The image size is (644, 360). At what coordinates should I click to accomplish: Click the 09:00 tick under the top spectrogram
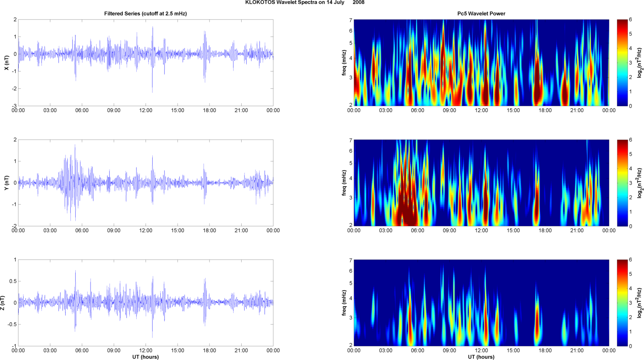[449, 110]
